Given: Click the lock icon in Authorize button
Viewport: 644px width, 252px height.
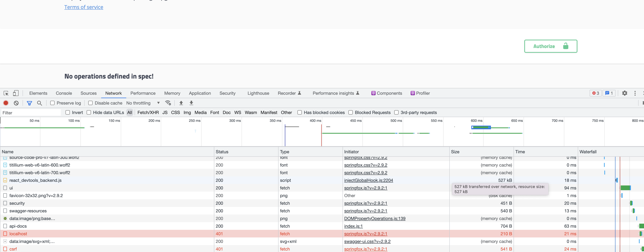Looking at the screenshot, I should [566, 46].
